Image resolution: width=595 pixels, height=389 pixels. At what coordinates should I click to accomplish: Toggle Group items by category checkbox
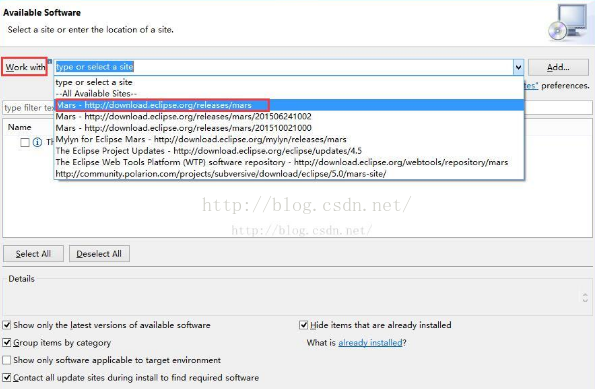pos(7,343)
